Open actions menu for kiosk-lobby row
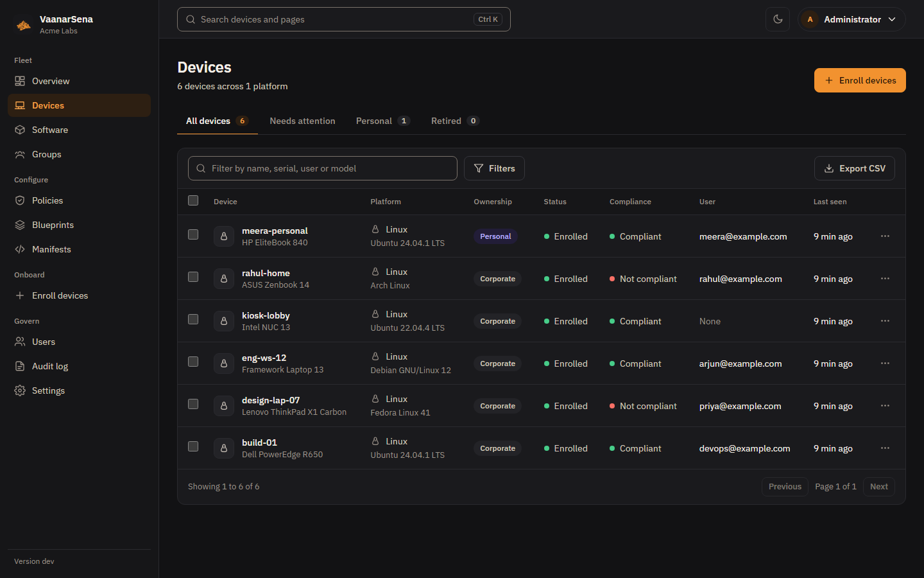 click(x=885, y=321)
